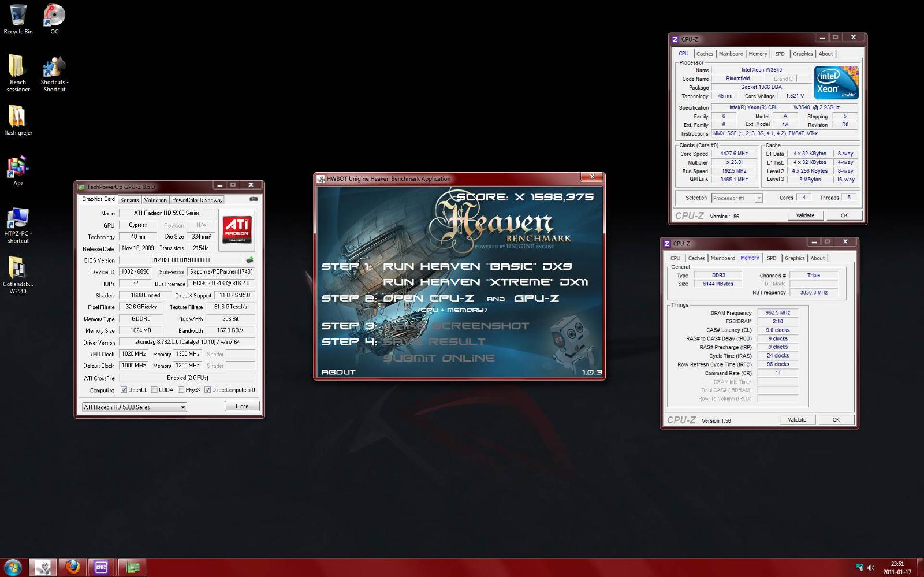The height and width of the screenshot is (577, 924).
Task: Open the HTPZ-PC Shortcut icon
Action: (18, 225)
